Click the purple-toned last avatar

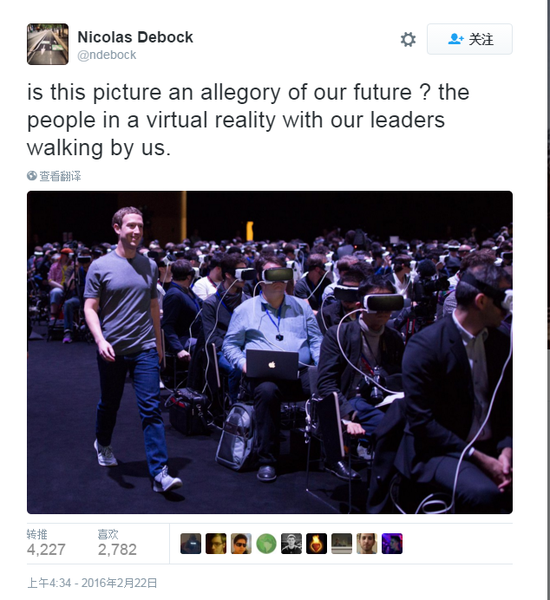(x=392, y=543)
